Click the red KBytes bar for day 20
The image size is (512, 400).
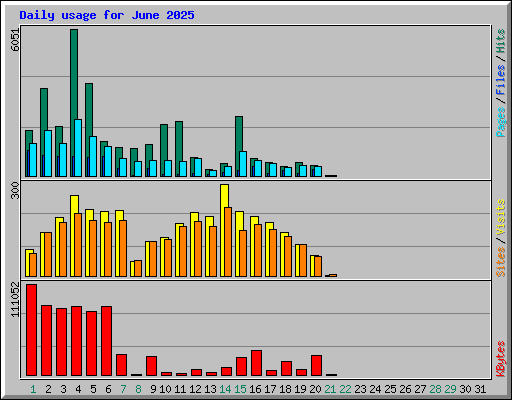pyautogui.click(x=317, y=365)
